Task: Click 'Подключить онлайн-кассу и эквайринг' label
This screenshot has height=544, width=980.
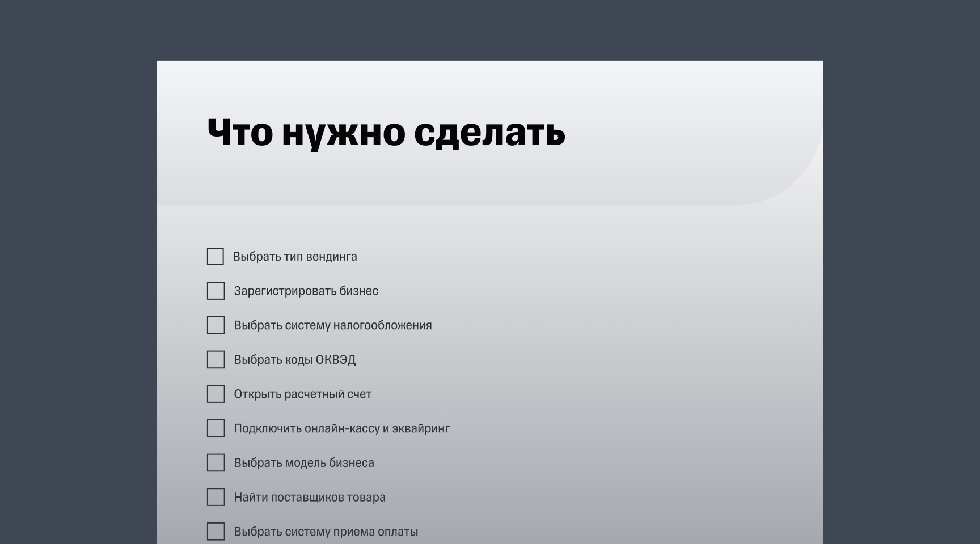Action: pyautogui.click(x=342, y=428)
